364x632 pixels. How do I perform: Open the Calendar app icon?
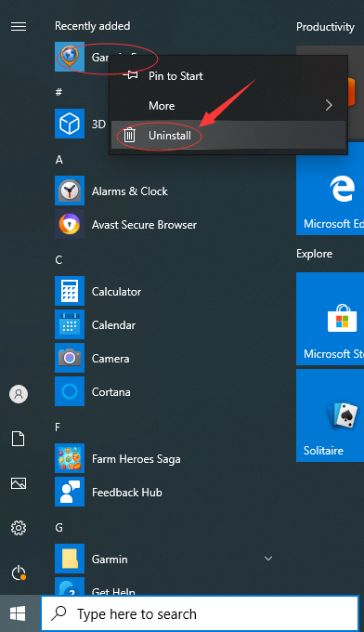[70, 324]
